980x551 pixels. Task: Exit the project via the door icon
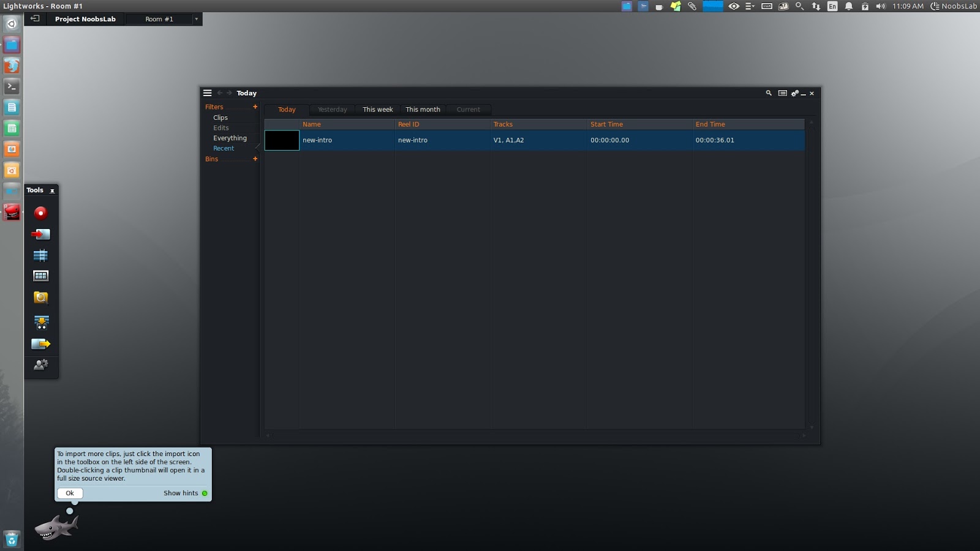click(35, 19)
